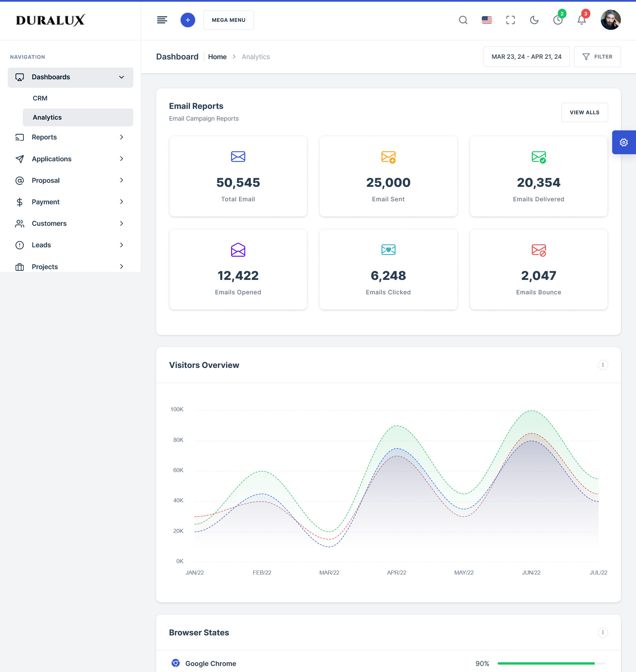The height and width of the screenshot is (672, 636).
Task: Select CRM dashboard in sidebar
Action: tap(40, 98)
